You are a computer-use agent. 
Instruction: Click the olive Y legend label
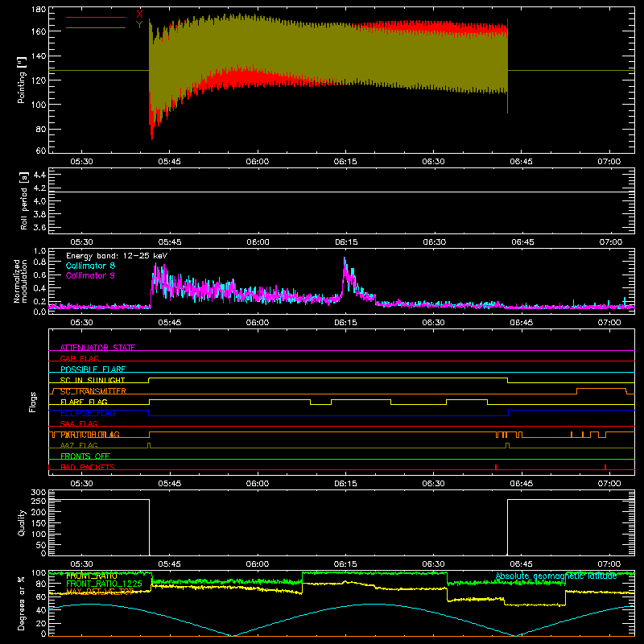(x=139, y=25)
